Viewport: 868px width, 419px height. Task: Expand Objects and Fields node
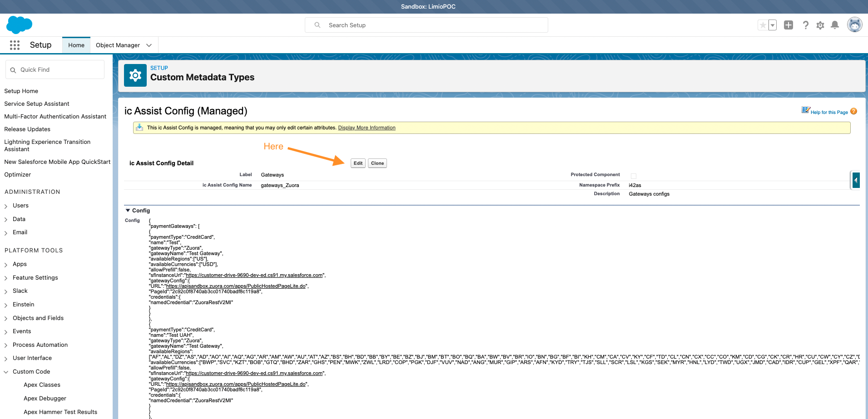6,319
